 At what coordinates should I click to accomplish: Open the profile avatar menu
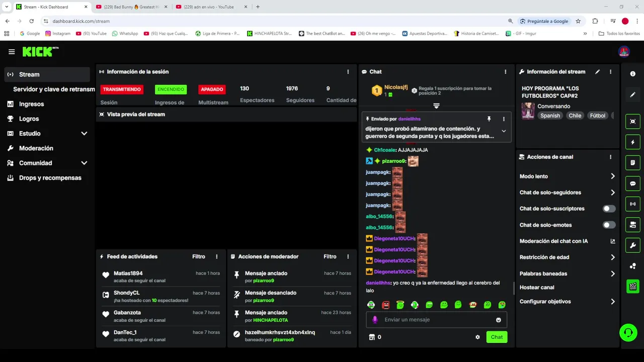click(x=624, y=51)
